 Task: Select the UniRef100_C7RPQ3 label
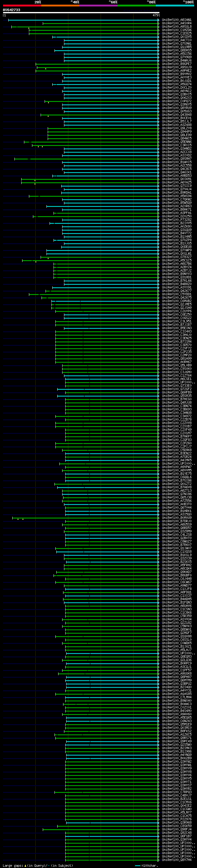176,792
